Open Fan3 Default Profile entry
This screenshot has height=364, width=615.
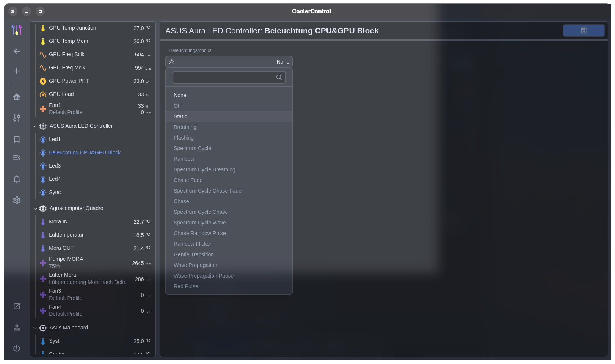tap(95, 294)
